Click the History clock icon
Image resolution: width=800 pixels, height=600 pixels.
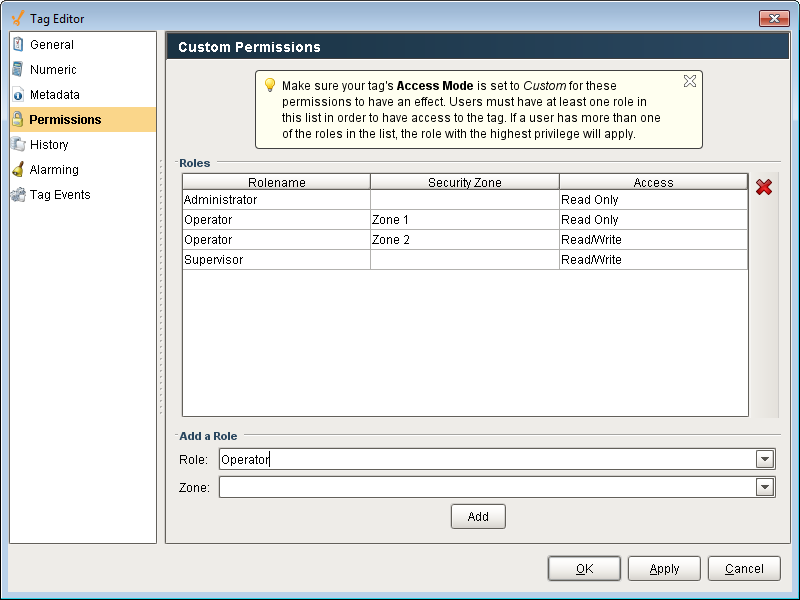coord(18,145)
